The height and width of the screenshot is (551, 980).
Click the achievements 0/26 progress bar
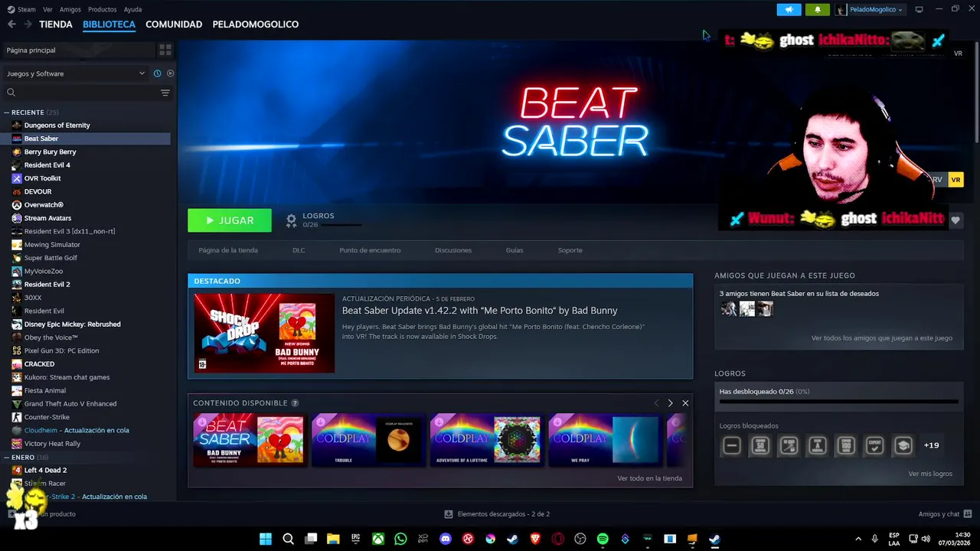tap(838, 401)
